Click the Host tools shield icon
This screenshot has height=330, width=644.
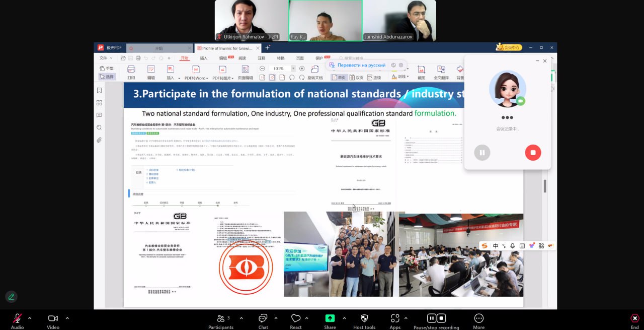[364, 318]
